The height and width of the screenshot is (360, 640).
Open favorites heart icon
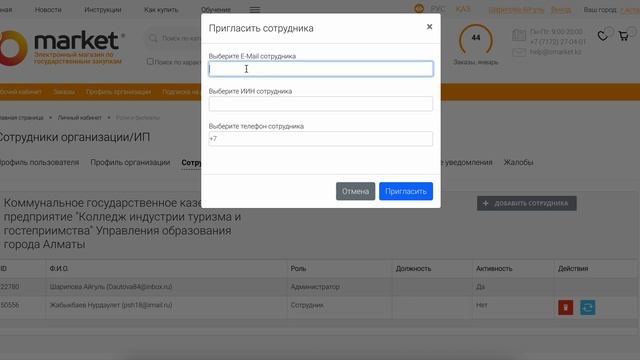pos(602,36)
